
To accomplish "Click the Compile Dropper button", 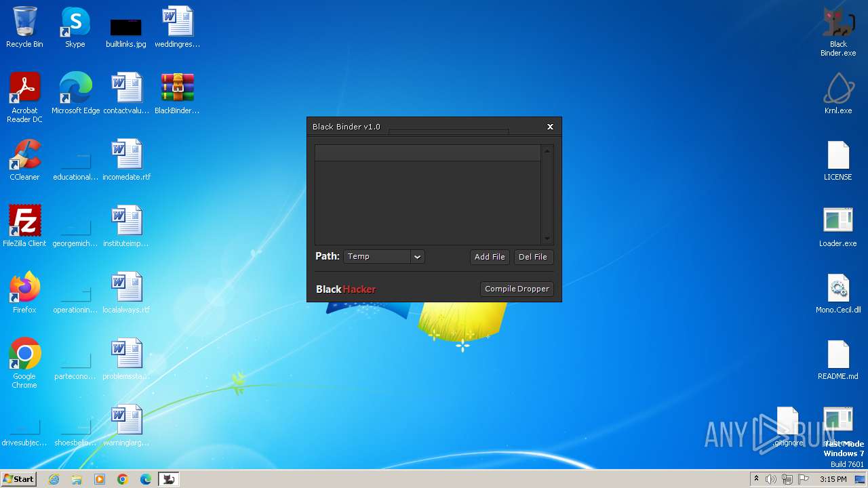I will coord(517,289).
